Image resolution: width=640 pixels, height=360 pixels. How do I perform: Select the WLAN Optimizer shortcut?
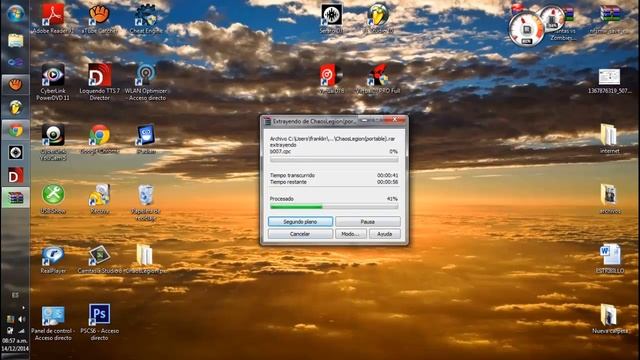pos(146,82)
